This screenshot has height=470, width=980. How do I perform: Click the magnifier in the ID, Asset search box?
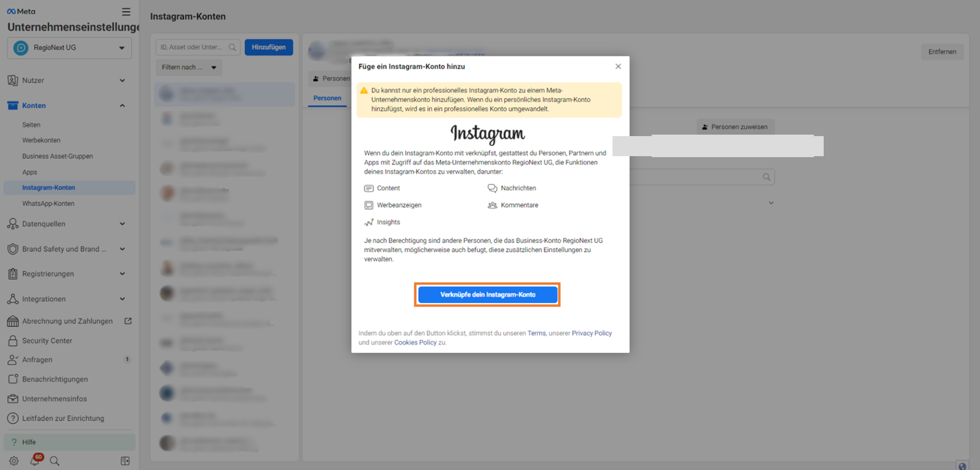pyautogui.click(x=232, y=47)
